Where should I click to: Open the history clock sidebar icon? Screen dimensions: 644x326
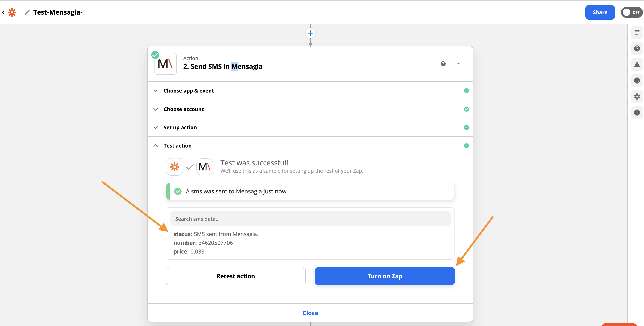(637, 80)
